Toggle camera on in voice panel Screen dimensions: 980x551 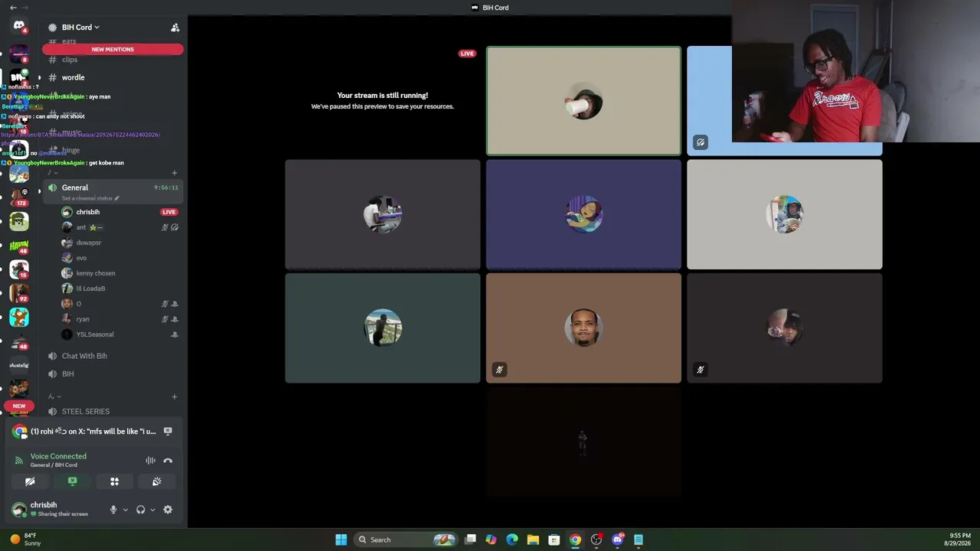[30, 481]
